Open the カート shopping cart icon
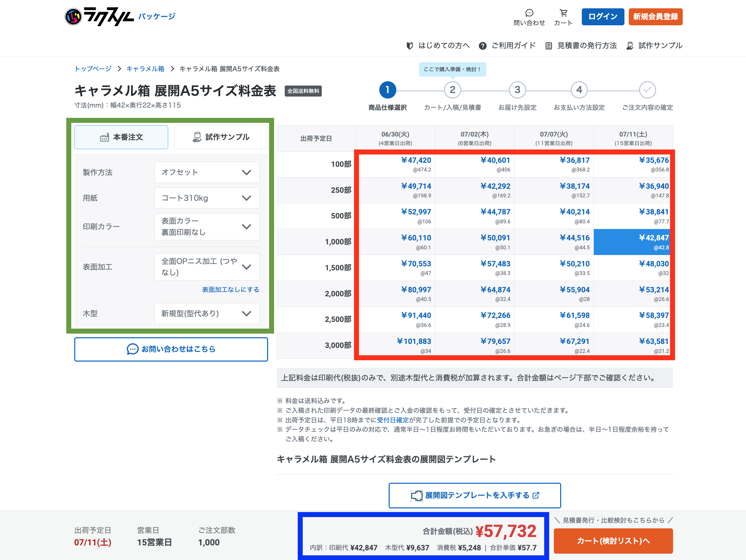The image size is (746, 560). [563, 13]
